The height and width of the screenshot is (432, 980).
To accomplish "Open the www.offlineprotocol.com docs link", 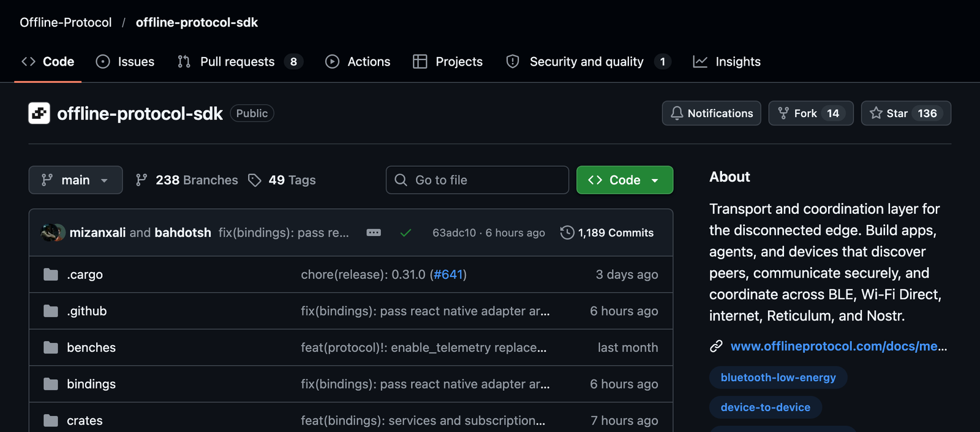I will tap(839, 346).
